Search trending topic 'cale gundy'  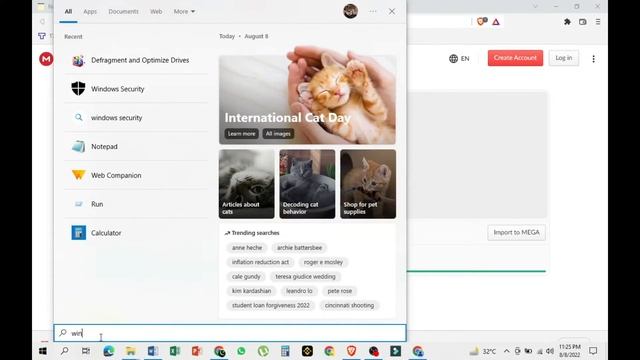click(246, 276)
